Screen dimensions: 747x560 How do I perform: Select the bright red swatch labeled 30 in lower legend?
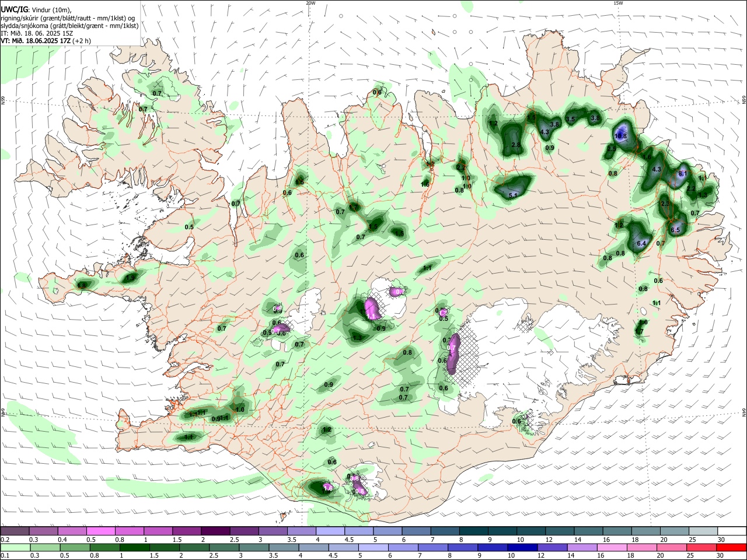[x=732, y=547]
